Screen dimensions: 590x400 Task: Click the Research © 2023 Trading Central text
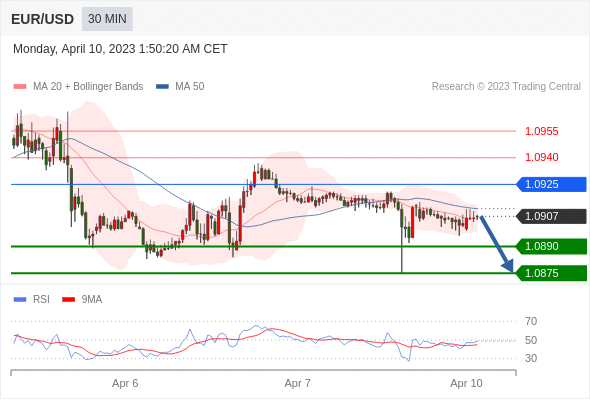(506, 87)
